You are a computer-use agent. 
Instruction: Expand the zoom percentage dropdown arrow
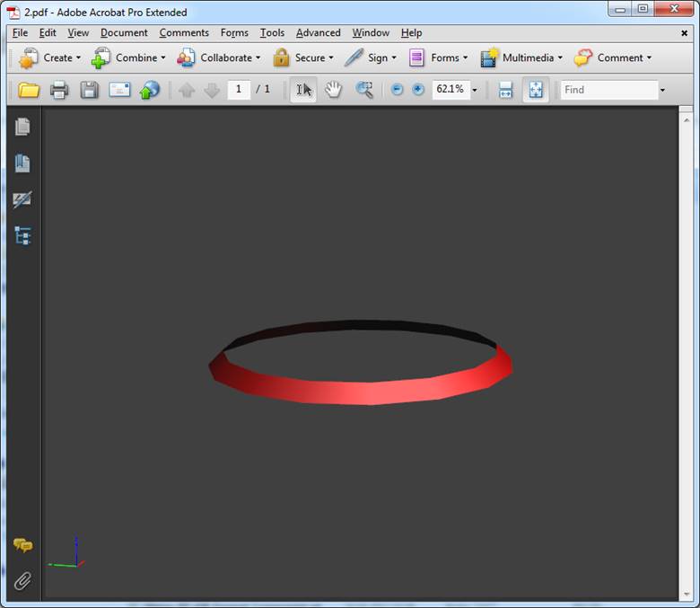tap(475, 90)
